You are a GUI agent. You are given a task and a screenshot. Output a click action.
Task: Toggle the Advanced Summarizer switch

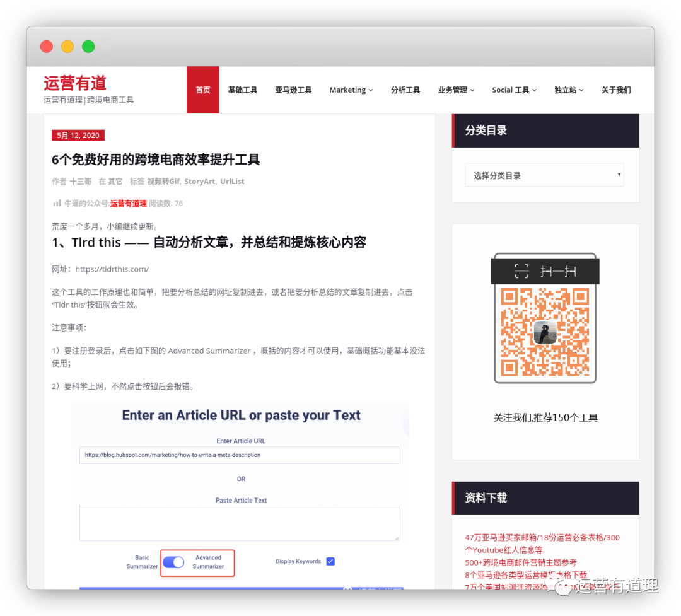click(x=173, y=562)
